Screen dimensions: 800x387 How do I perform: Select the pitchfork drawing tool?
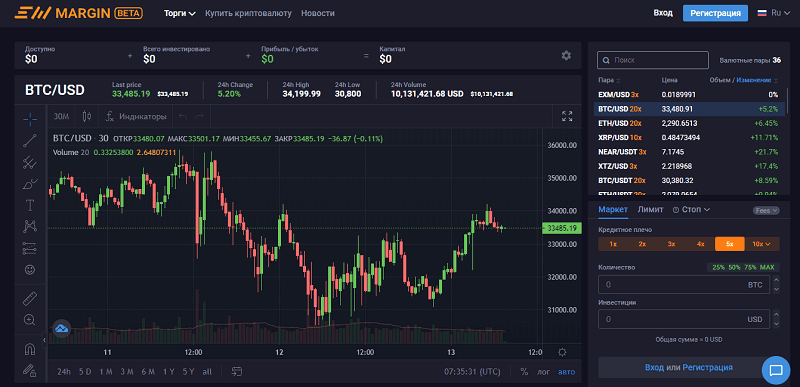[30, 163]
